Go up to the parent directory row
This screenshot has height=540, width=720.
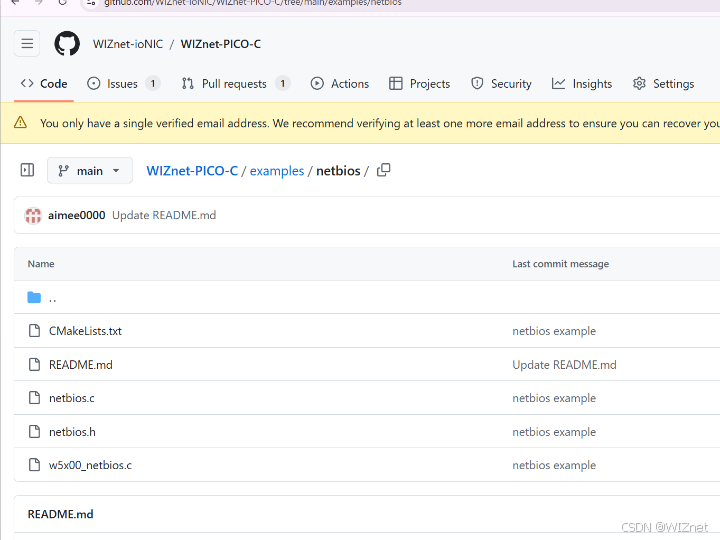coord(367,298)
